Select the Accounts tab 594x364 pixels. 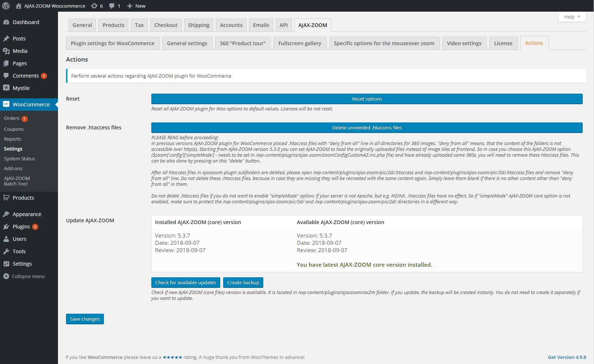[x=231, y=25]
